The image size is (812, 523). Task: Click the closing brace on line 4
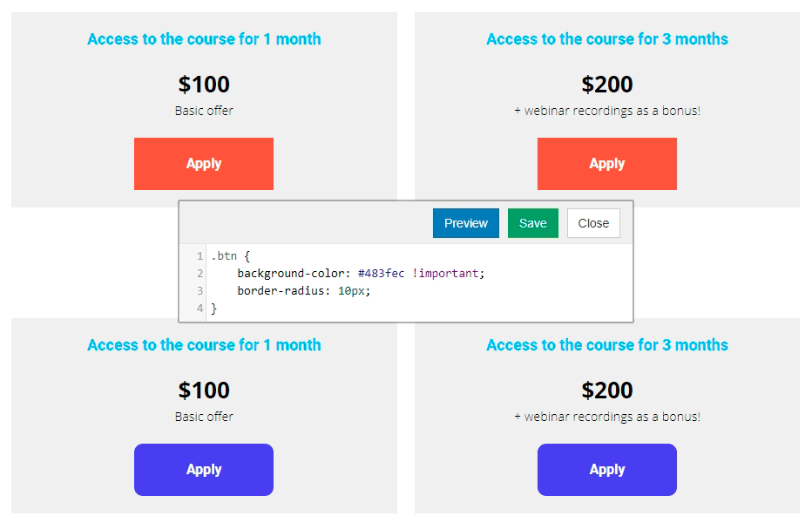pos(213,309)
